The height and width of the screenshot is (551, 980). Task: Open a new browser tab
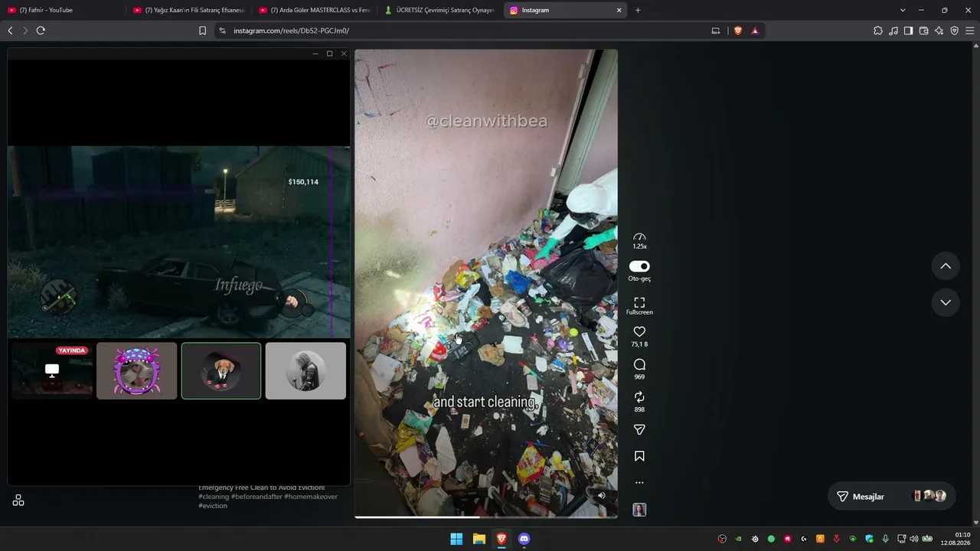[638, 10]
